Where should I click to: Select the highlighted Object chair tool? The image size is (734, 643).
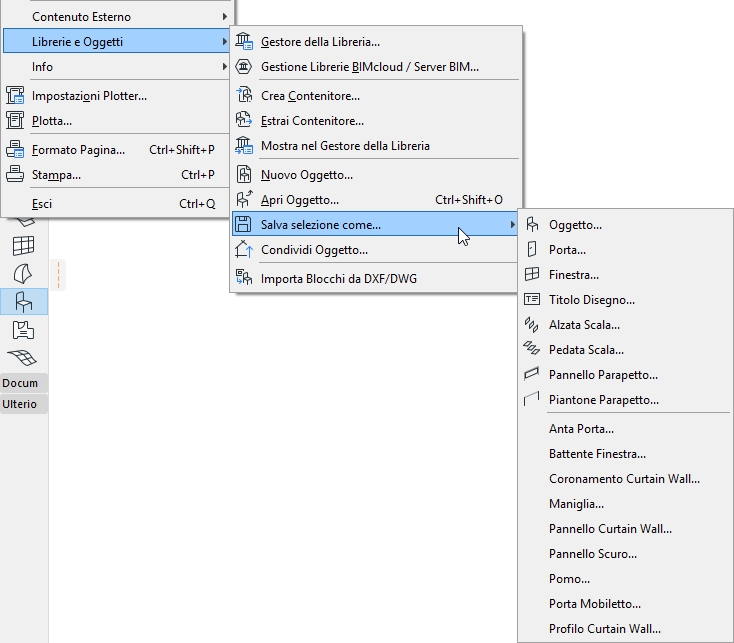click(24, 302)
